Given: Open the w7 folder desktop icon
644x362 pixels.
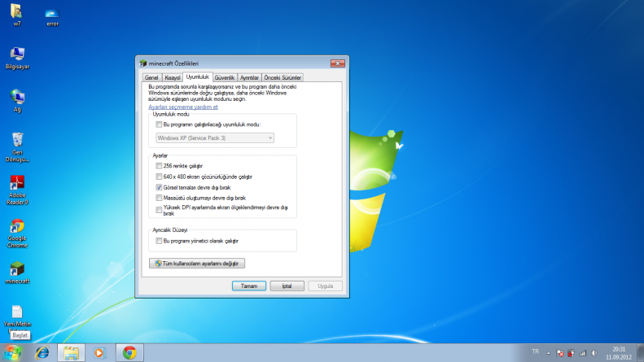Looking at the screenshot, I should point(16,15).
